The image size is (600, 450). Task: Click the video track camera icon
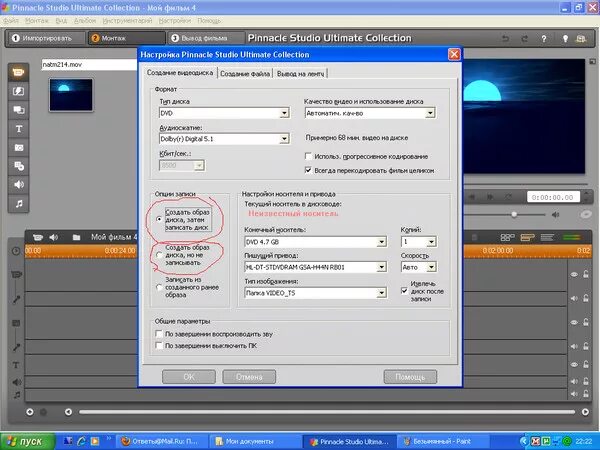16,274
